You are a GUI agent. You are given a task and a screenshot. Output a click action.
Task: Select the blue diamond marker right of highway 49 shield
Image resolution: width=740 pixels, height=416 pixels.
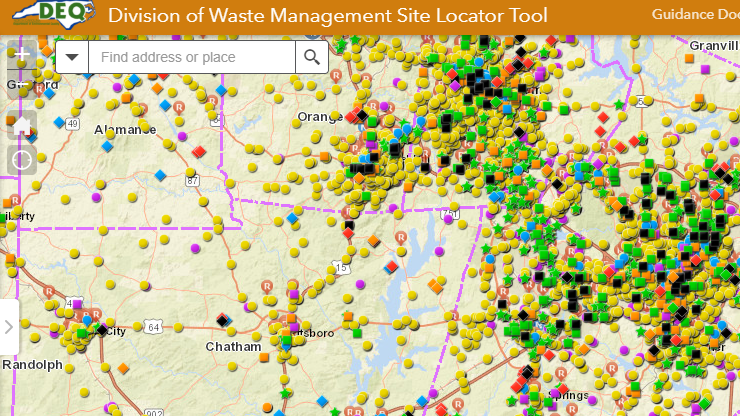click(108, 146)
